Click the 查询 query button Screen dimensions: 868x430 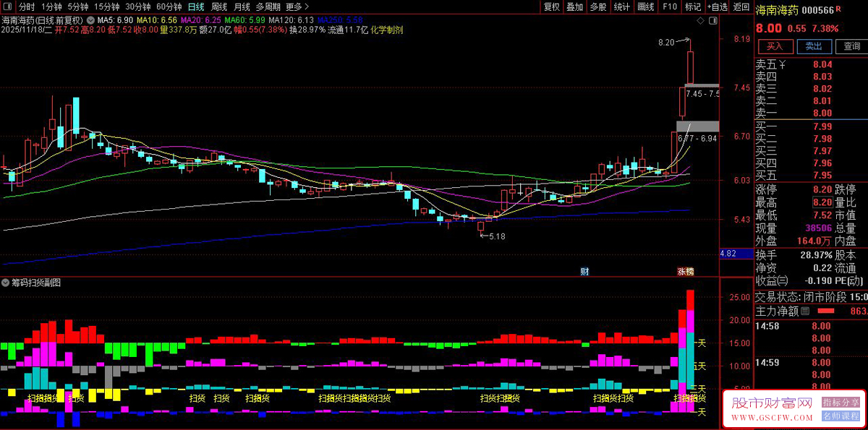tap(852, 46)
